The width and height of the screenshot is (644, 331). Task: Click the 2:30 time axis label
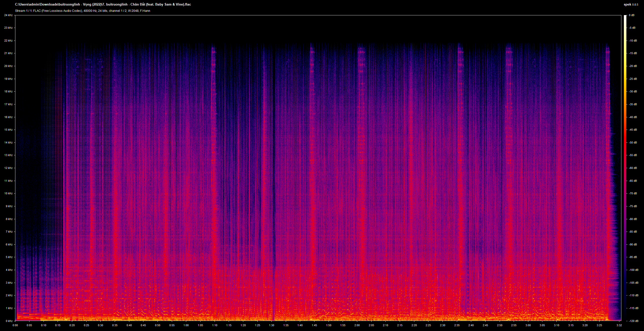point(442,325)
